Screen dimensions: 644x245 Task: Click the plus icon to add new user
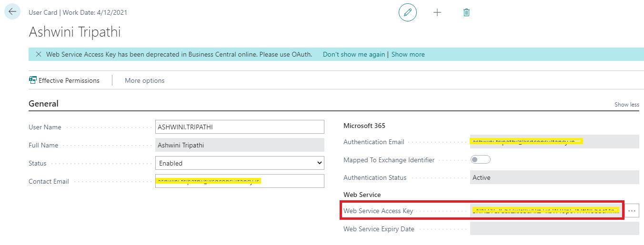click(x=437, y=12)
